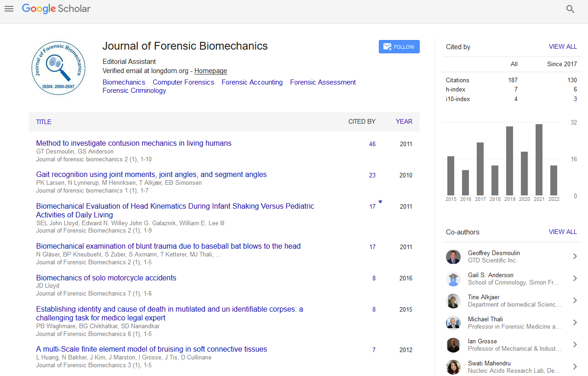The height and width of the screenshot is (376, 588).
Task: Click the h-index label in stats table
Action: [x=455, y=90]
